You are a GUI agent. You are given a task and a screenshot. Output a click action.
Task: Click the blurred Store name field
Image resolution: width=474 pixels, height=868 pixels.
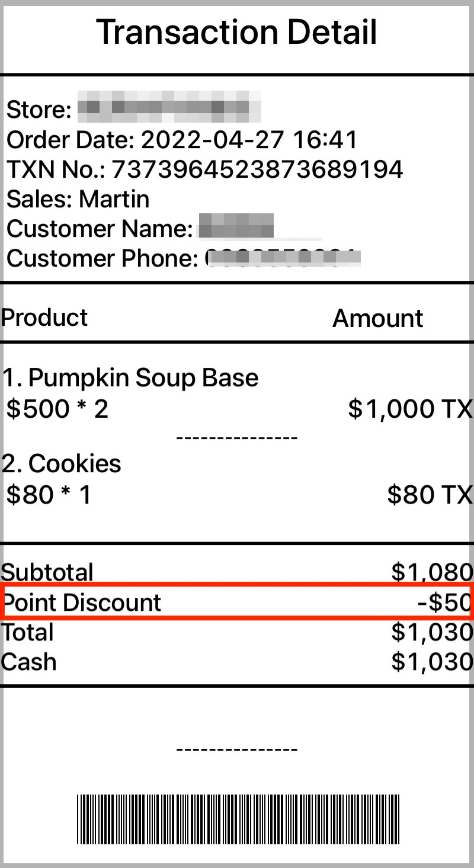pos(169,108)
